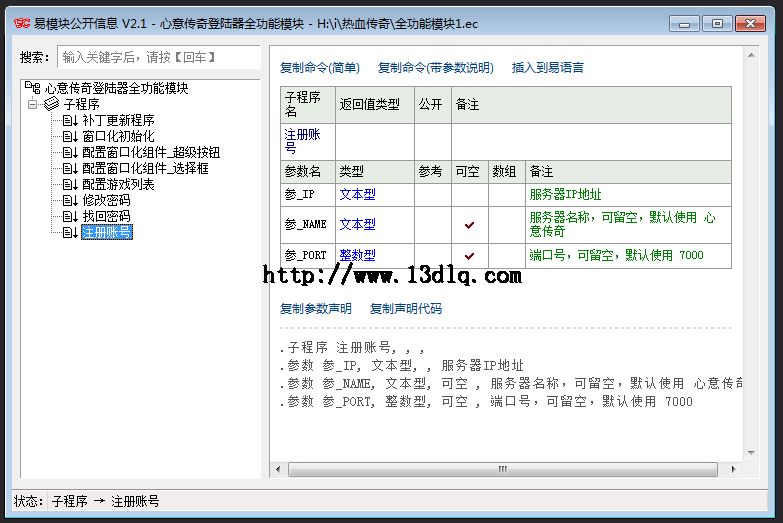
Task: Click 文本型 type link for 参_IP
Action: point(358,194)
